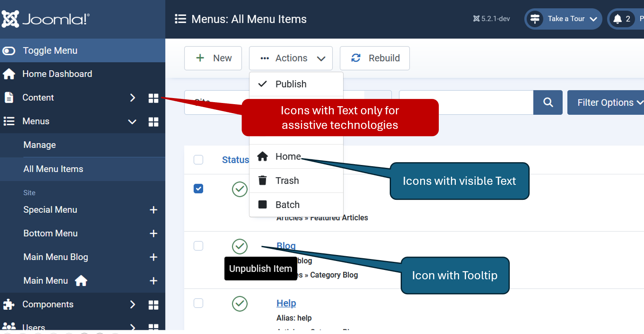The image size is (644, 334).
Task: Add item to Main Menu Blog
Action: (153, 257)
